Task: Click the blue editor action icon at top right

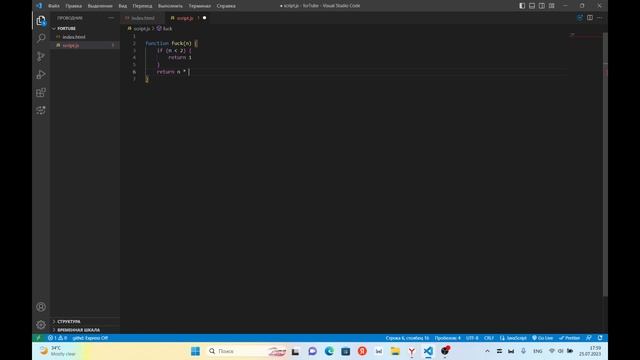Action: click(580, 18)
